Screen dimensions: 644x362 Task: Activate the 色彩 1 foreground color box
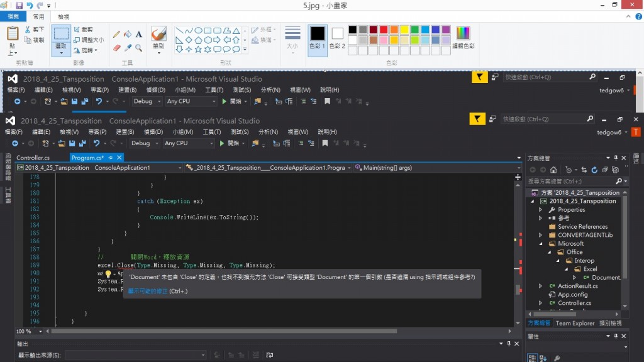click(x=318, y=40)
